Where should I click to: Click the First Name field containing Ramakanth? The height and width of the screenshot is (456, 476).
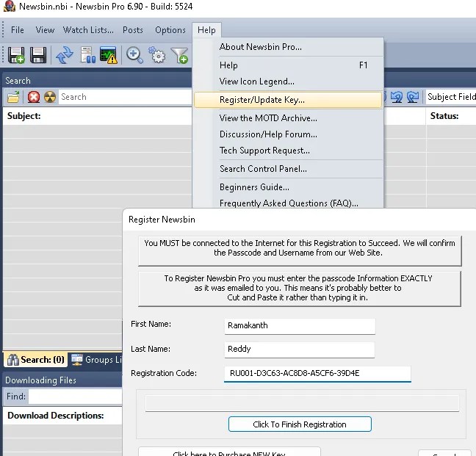[300, 326]
